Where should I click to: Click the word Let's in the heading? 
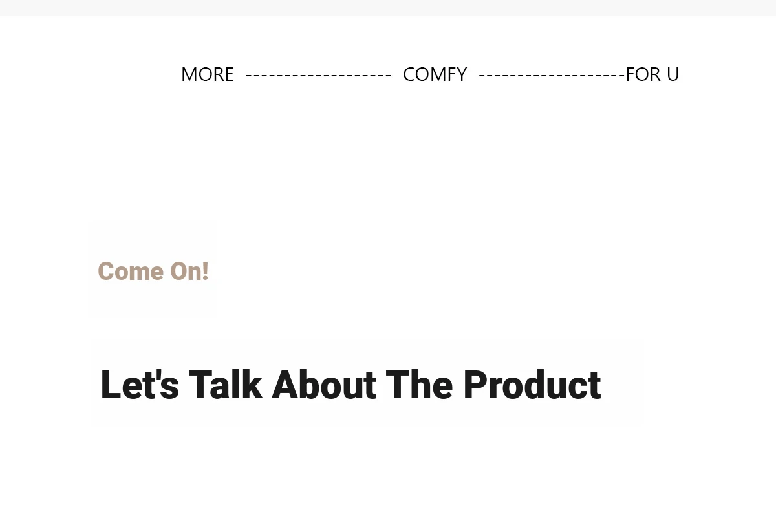[x=140, y=385]
